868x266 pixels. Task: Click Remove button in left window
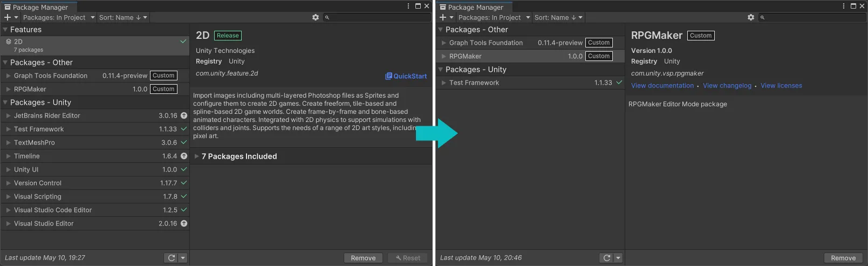click(363, 258)
